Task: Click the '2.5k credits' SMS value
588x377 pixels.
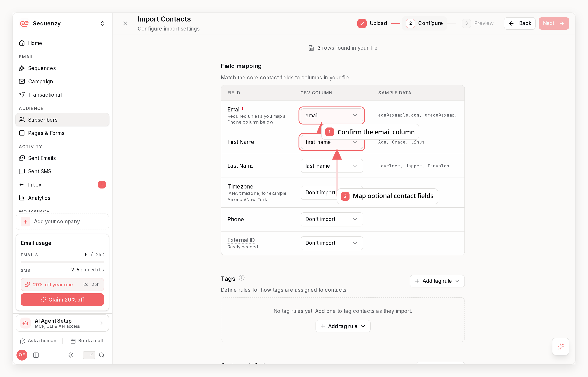Action: (x=88, y=270)
